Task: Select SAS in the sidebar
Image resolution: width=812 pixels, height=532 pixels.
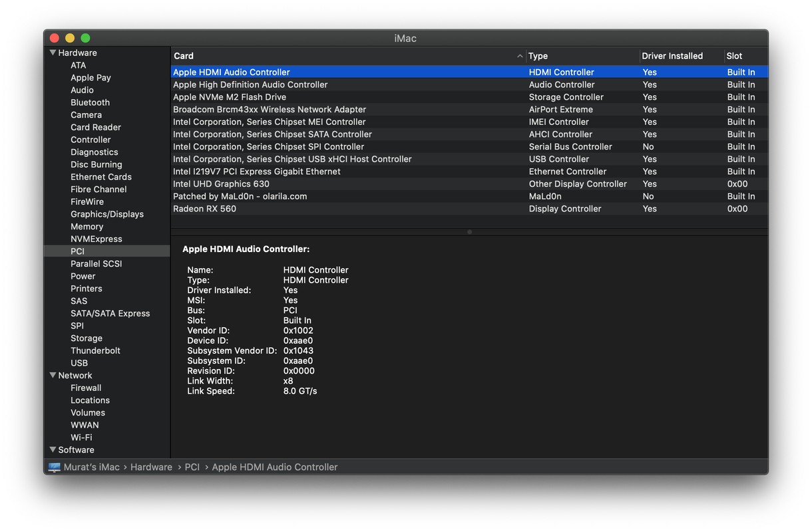Action: click(79, 301)
